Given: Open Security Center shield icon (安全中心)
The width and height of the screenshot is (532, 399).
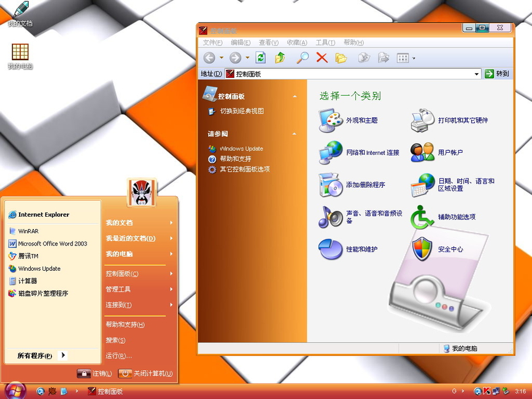Looking at the screenshot, I should [x=422, y=249].
